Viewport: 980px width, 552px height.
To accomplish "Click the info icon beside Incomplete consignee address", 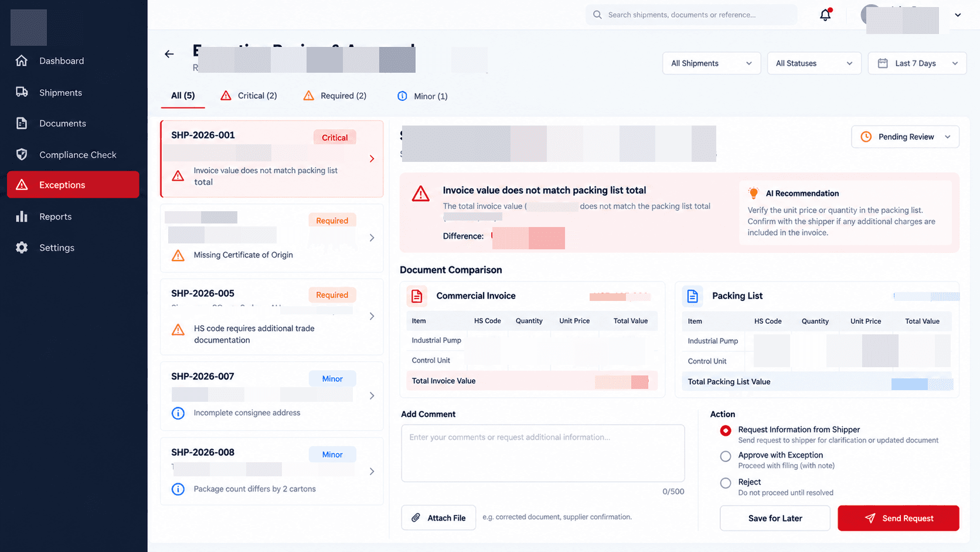I will click(178, 413).
